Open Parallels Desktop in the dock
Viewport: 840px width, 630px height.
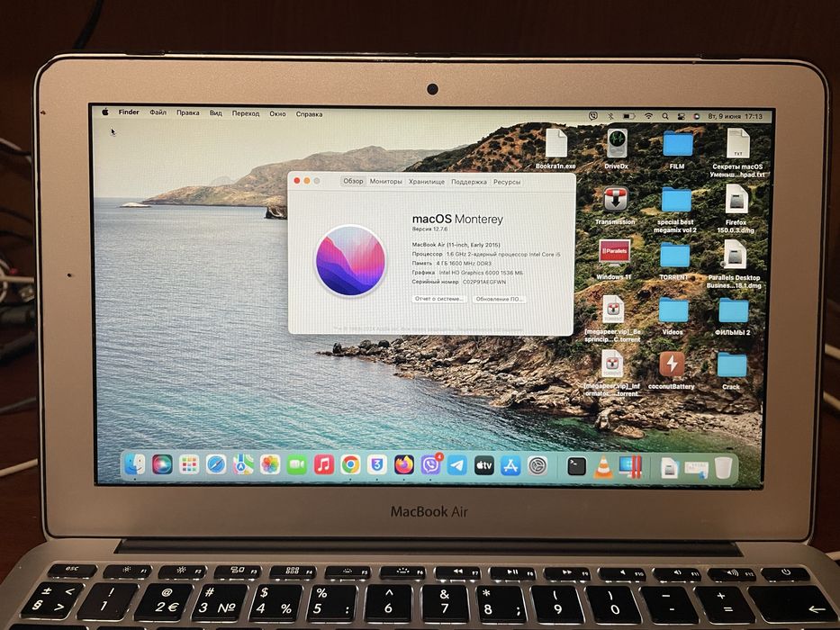(x=630, y=467)
